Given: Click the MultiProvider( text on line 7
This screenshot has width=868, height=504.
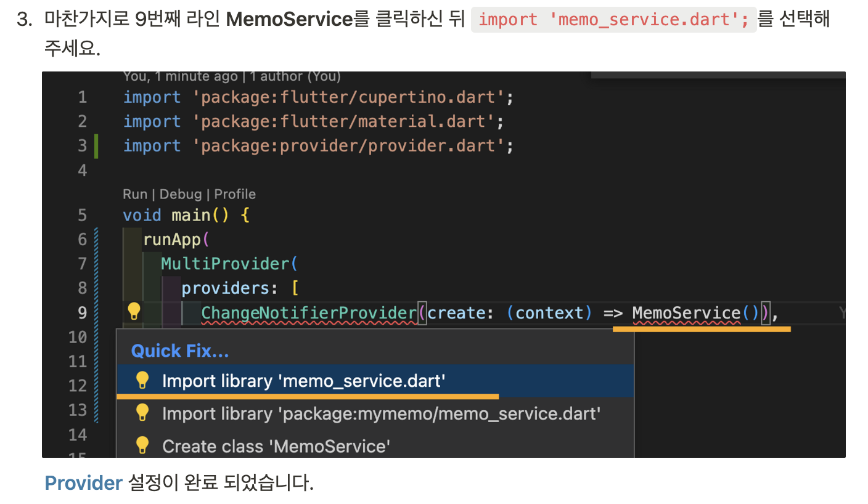Looking at the screenshot, I should click(x=229, y=264).
